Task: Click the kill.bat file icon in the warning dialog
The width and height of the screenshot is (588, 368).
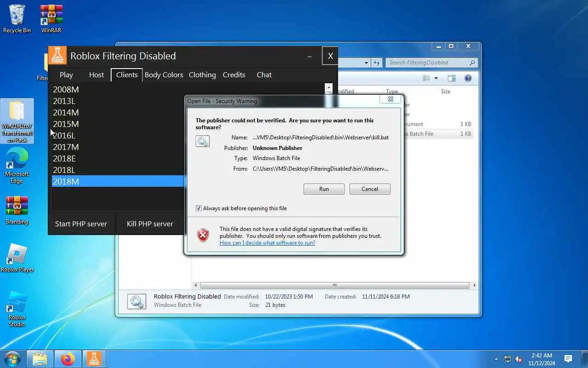Action: 203,141
